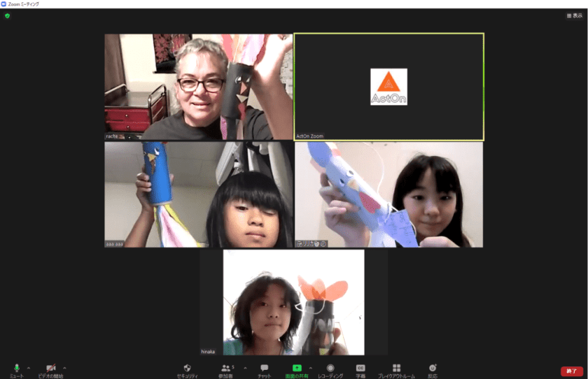Click the Zoom app icon in title bar
Screen dimensions: 588x379
tap(4, 4)
